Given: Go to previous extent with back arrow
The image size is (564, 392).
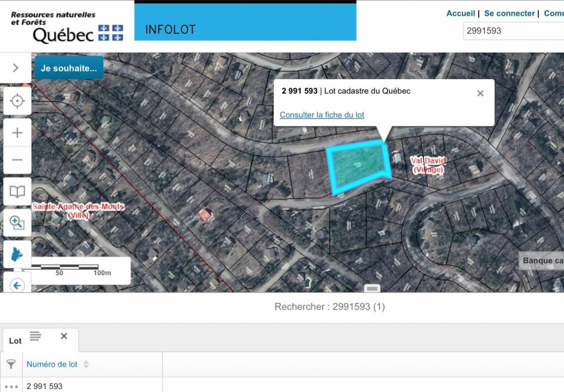Looking at the screenshot, I should pyautogui.click(x=17, y=285).
